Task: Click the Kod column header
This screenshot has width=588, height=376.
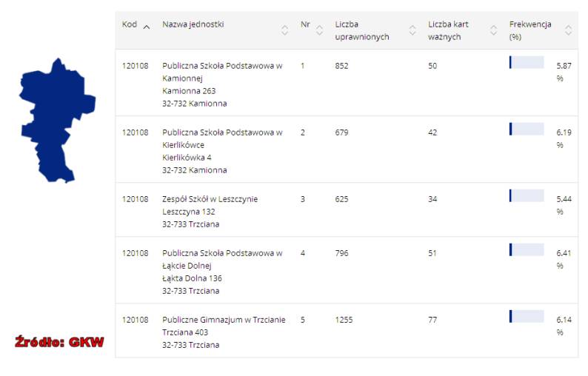Action: (x=130, y=24)
